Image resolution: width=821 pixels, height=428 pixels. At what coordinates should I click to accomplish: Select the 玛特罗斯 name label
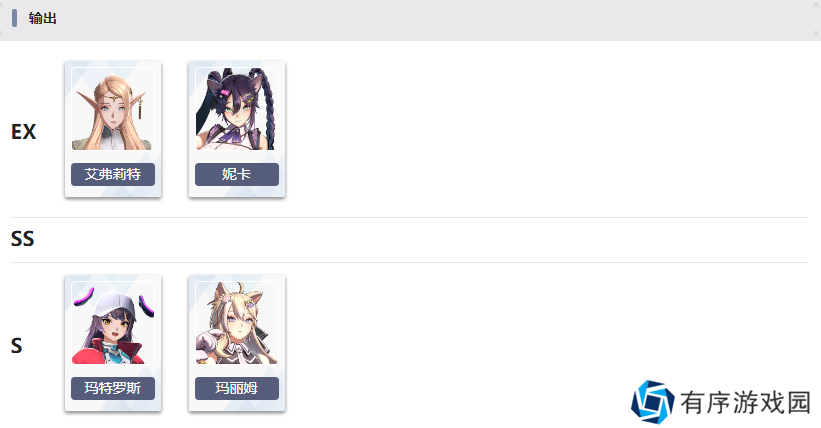point(113,388)
